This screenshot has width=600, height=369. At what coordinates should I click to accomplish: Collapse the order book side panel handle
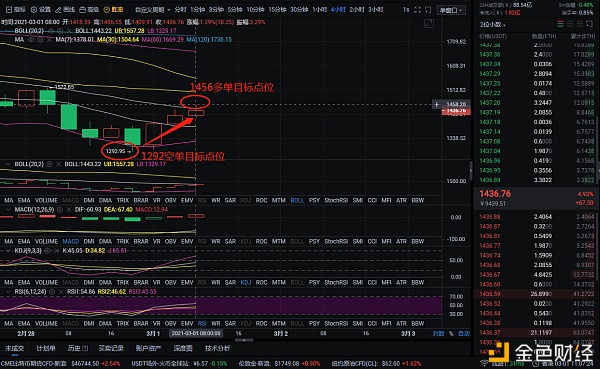coord(471,170)
